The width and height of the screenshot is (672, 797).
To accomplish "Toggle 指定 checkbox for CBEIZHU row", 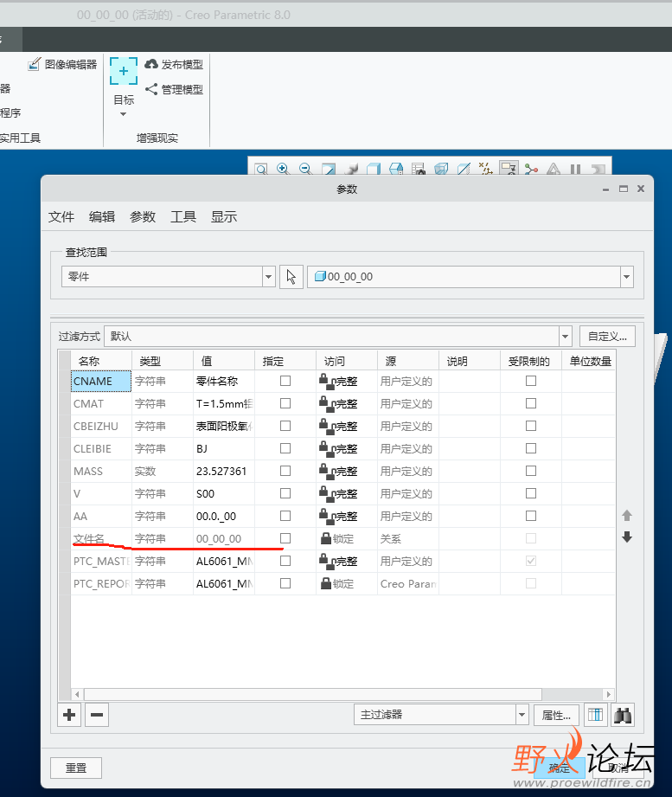I will 285,426.
